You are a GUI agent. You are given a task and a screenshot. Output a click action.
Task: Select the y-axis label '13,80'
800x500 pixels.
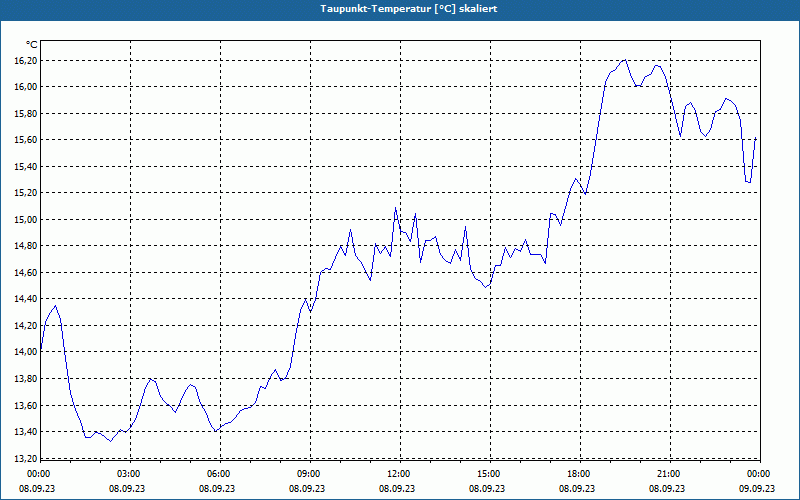coord(26,379)
